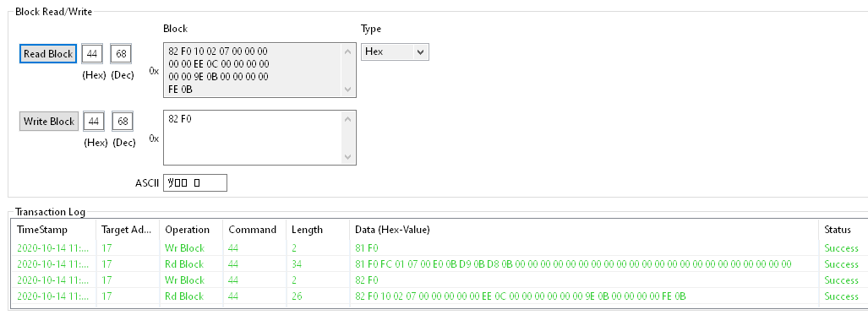Click the ASCII text field
The image size is (868, 315).
(x=195, y=183)
